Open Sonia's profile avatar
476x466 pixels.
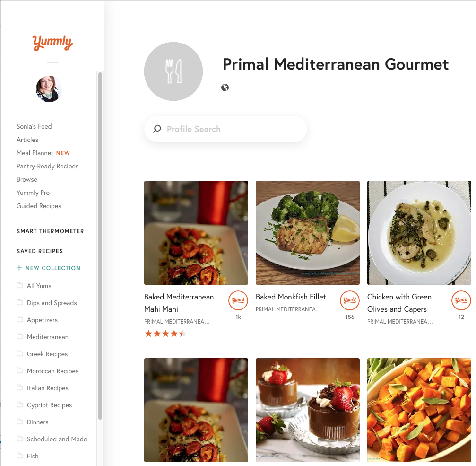click(49, 89)
